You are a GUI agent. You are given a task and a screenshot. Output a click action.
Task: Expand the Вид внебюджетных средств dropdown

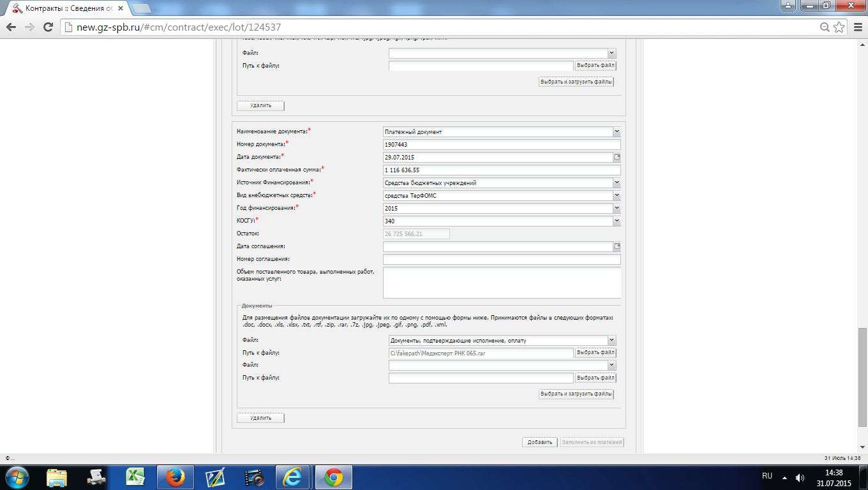click(x=617, y=195)
